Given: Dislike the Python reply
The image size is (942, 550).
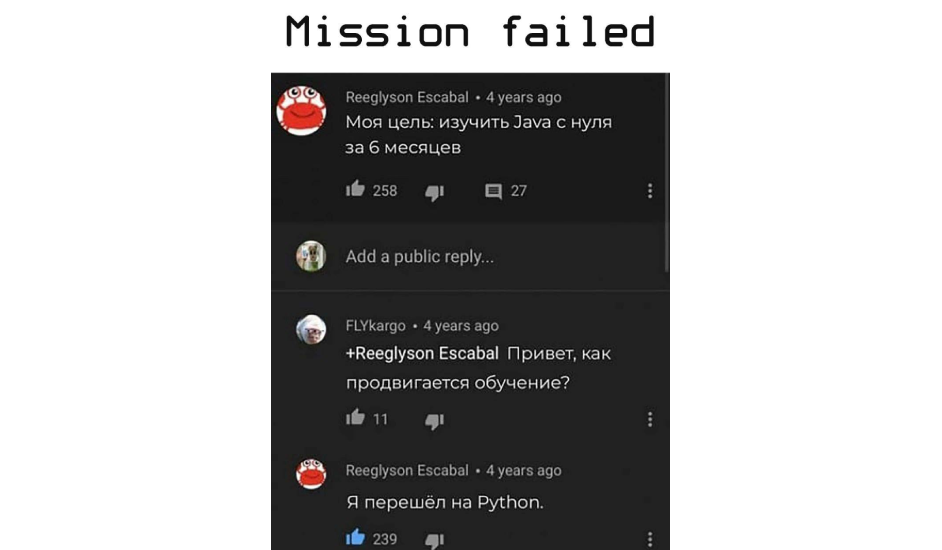Looking at the screenshot, I should [434, 541].
